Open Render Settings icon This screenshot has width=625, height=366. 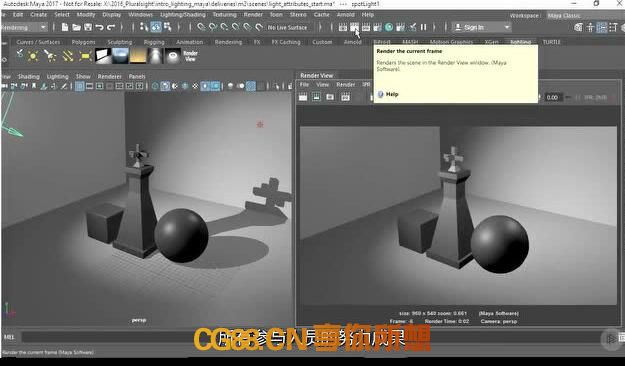point(377,27)
